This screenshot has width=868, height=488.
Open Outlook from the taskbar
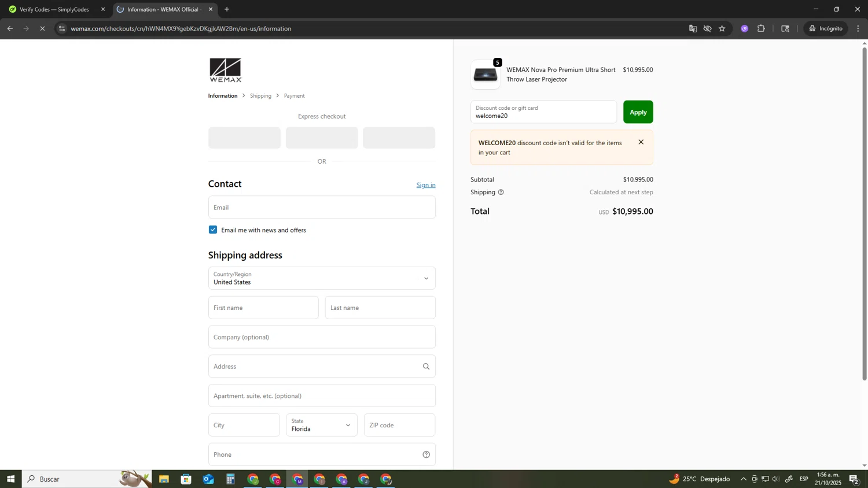208,479
